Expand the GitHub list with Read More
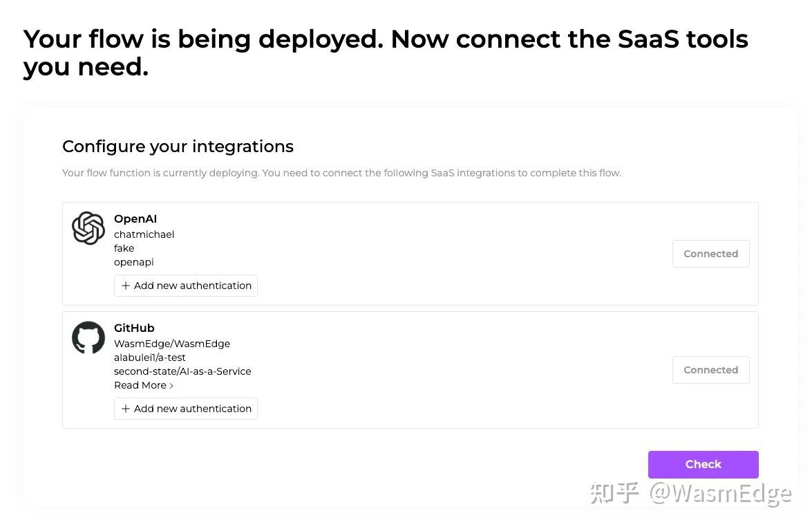 pos(143,385)
